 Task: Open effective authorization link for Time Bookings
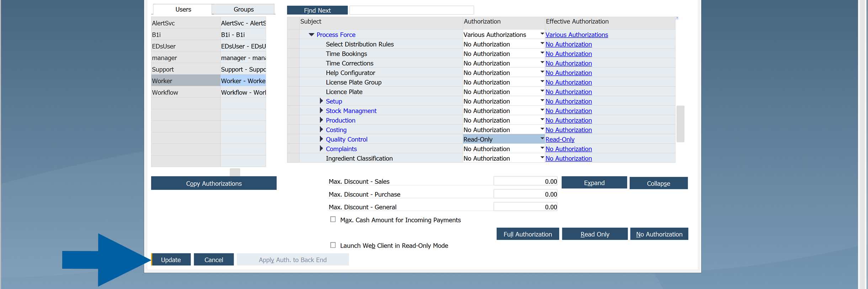tap(569, 54)
